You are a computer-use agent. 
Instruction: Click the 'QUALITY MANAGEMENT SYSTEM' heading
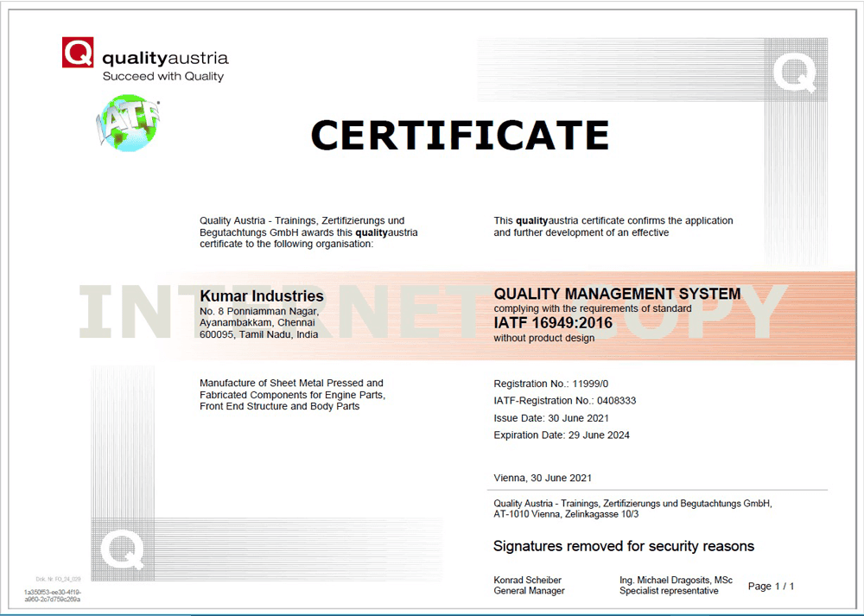tap(617, 294)
